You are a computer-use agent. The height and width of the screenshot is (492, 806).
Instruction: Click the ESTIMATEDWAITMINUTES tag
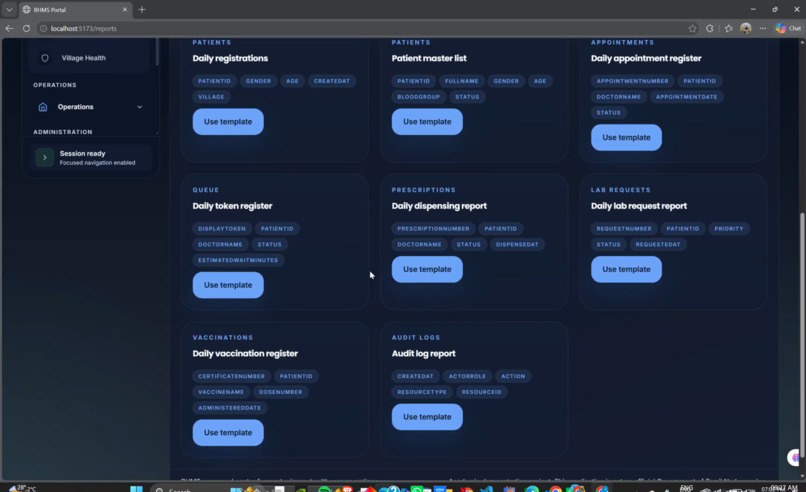(237, 260)
